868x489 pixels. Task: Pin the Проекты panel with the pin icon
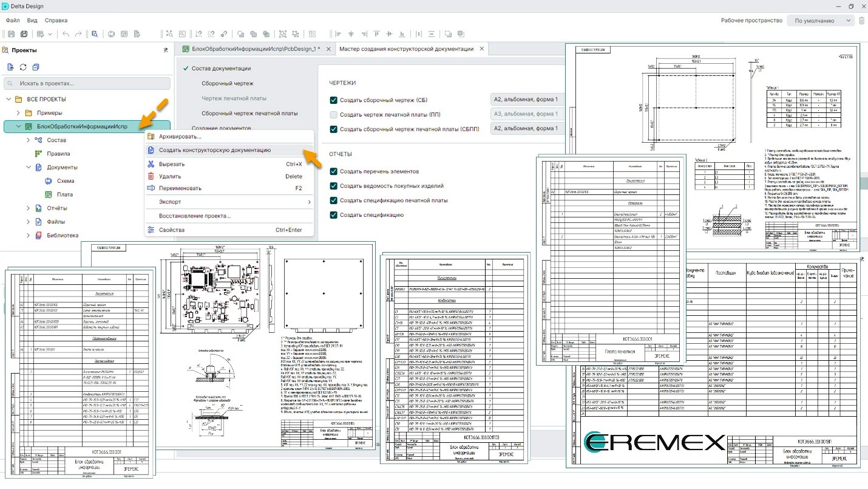[166, 50]
